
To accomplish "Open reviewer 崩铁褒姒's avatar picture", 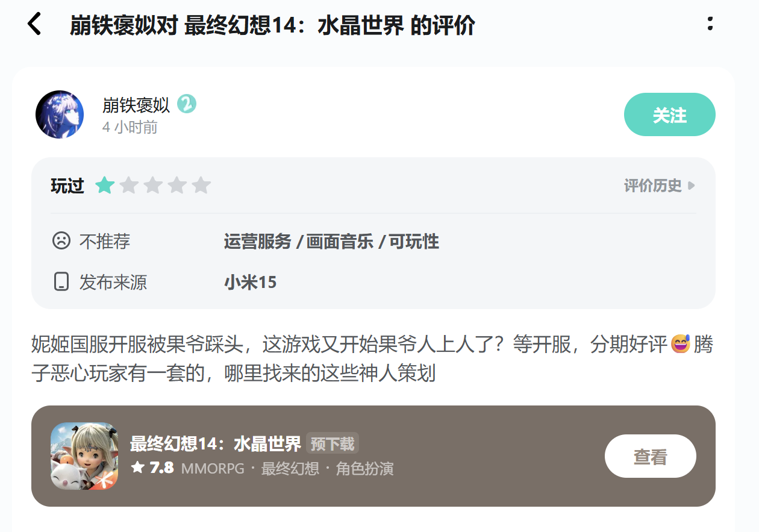I will click(x=60, y=114).
